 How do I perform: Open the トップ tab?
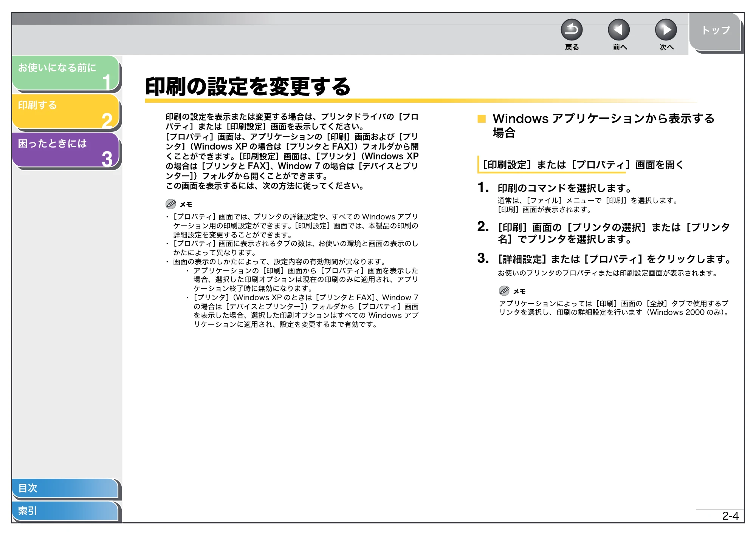pos(715,31)
